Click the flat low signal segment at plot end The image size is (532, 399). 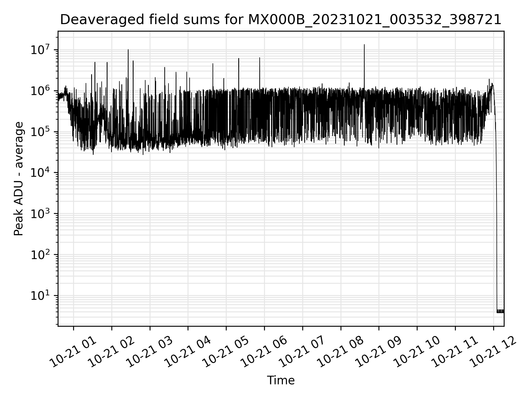click(x=500, y=311)
